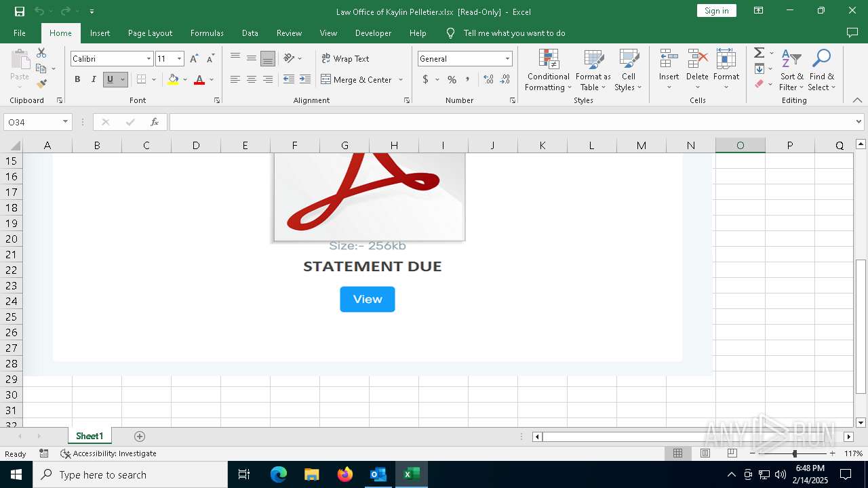Open Format as Table gallery
Viewport: 868px width, 488px height.
click(593, 70)
